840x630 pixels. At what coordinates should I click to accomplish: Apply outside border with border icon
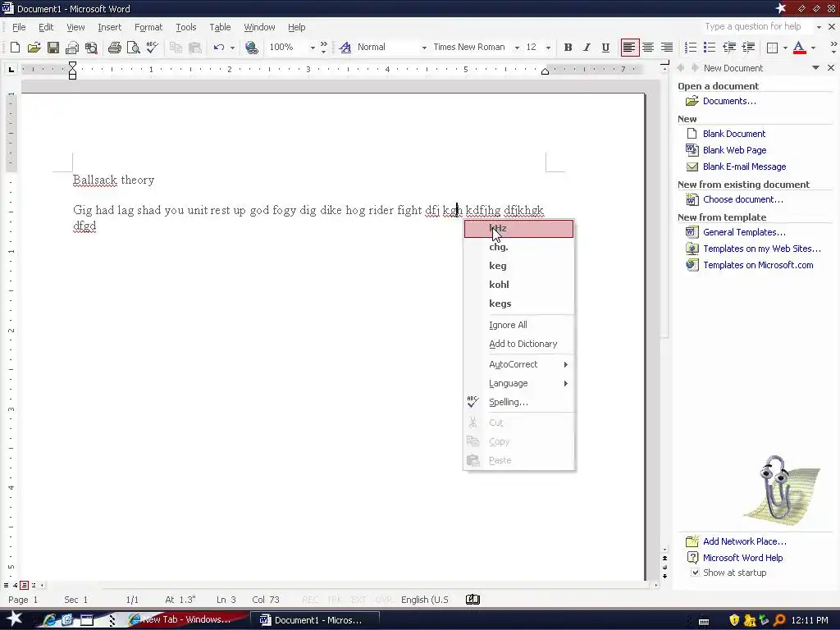coord(772,47)
